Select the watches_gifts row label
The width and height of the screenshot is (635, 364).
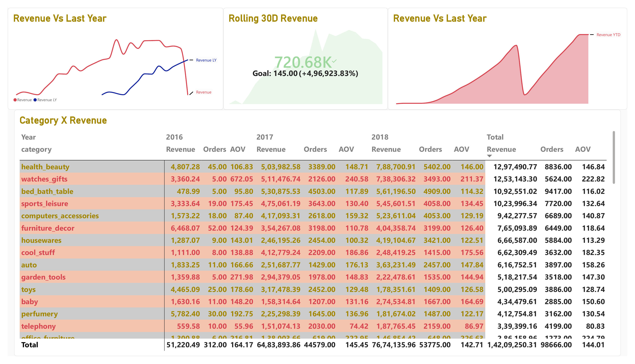tap(44, 179)
